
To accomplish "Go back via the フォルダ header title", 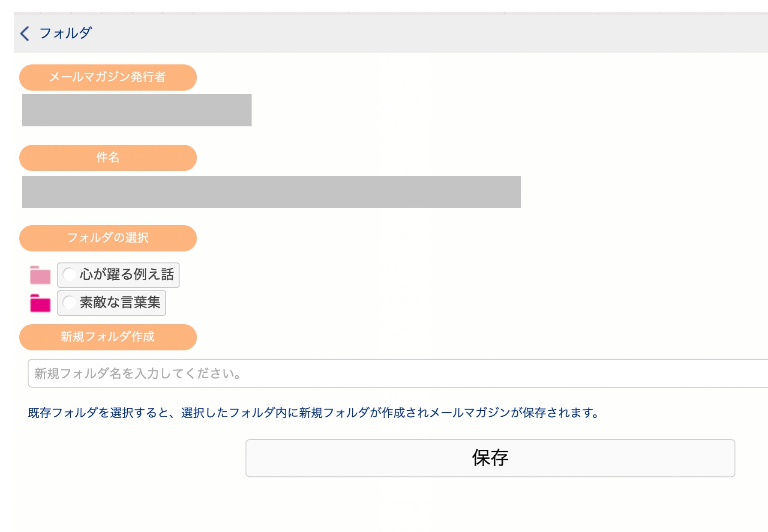I will pyautogui.click(x=66, y=33).
